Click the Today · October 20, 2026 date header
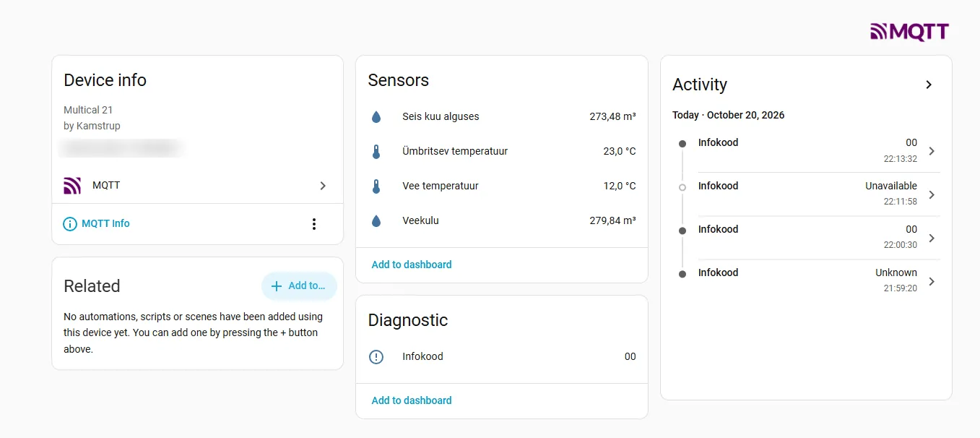Viewport: 980px width, 438px height. 728,116
